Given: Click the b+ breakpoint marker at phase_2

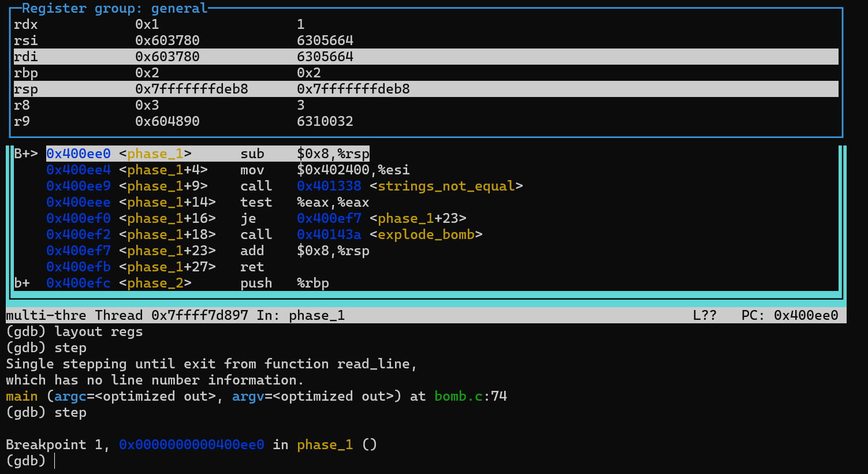Looking at the screenshot, I should pyautogui.click(x=22, y=283).
